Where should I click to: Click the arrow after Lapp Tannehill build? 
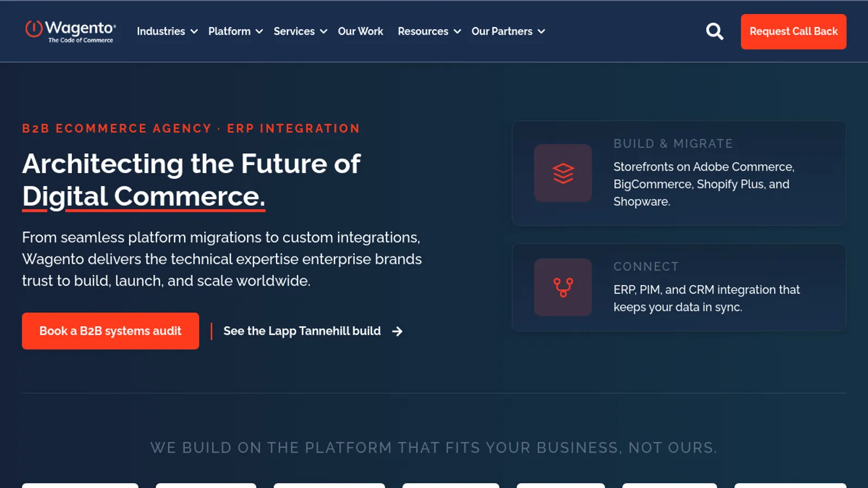tap(397, 331)
